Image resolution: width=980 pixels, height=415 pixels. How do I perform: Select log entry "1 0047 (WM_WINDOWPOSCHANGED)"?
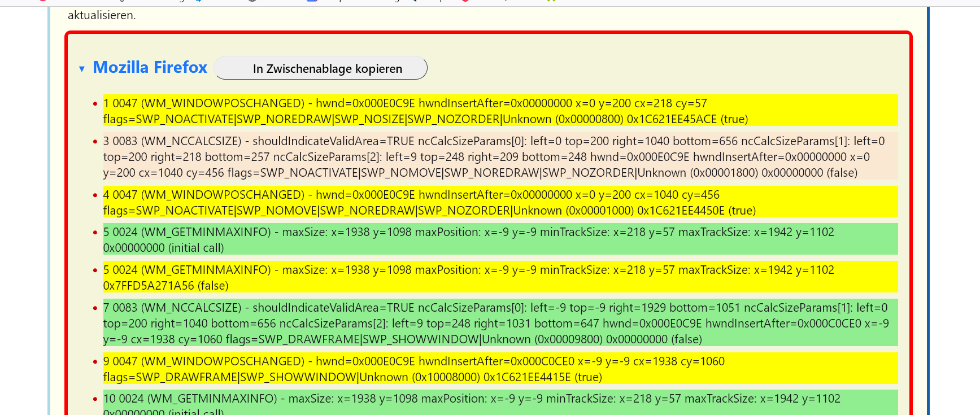click(x=500, y=111)
